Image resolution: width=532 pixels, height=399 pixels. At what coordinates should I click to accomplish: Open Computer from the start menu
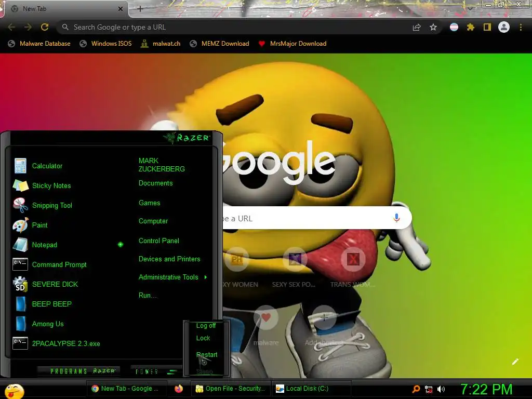(153, 221)
